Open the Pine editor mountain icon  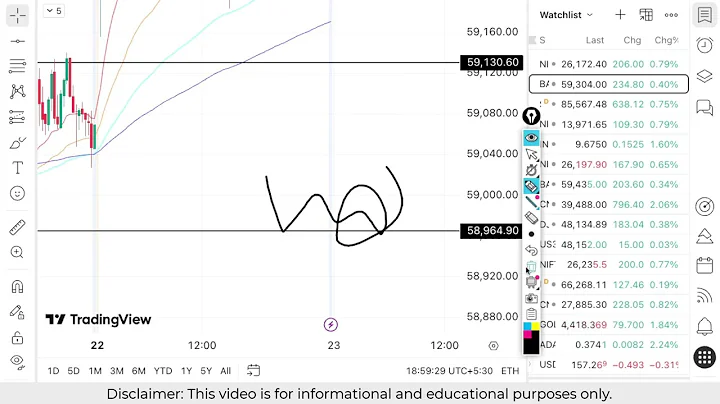(705, 236)
